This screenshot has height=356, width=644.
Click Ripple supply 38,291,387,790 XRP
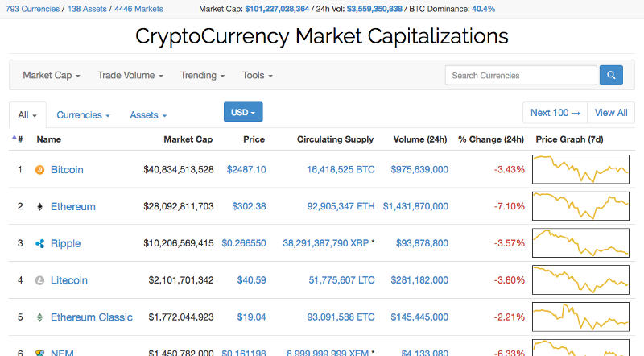click(326, 243)
